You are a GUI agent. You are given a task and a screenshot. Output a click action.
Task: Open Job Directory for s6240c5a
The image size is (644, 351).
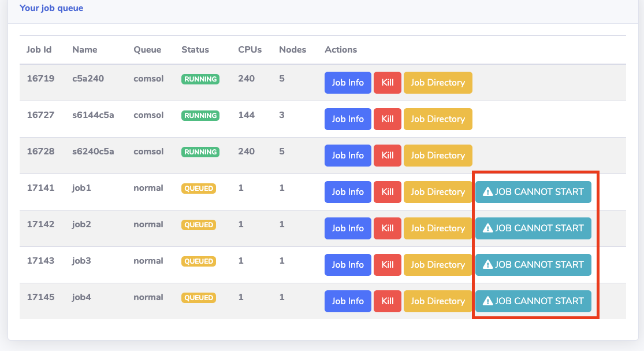tap(438, 156)
